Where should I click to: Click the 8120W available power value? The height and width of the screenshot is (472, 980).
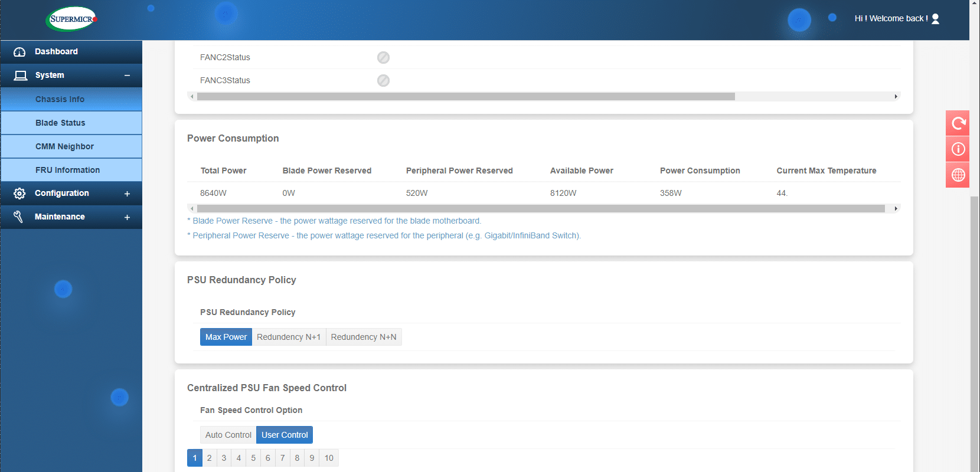click(x=563, y=193)
